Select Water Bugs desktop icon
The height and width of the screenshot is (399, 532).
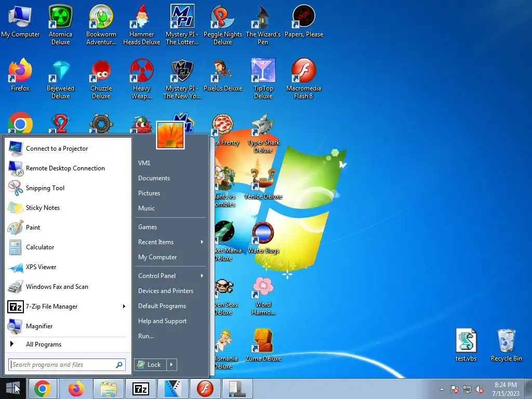tap(263, 237)
